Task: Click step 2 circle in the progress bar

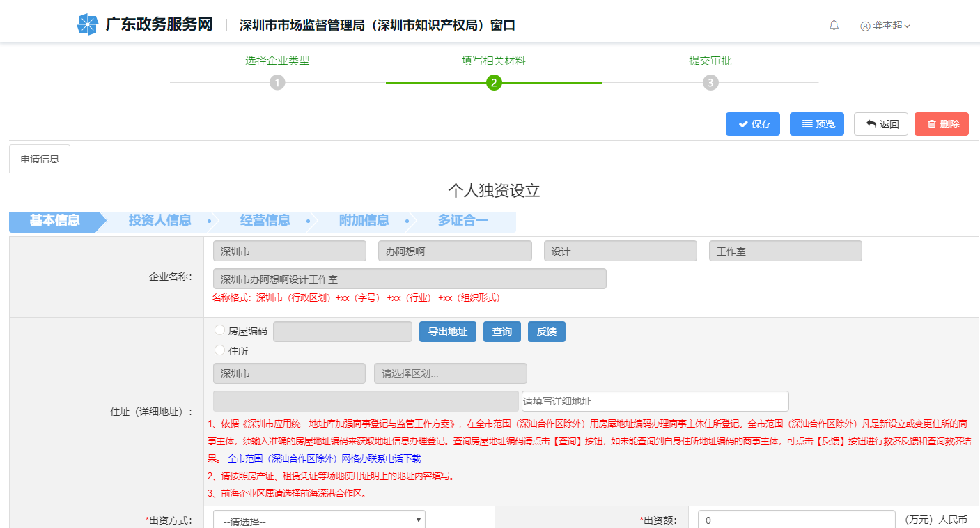Action: (x=494, y=82)
